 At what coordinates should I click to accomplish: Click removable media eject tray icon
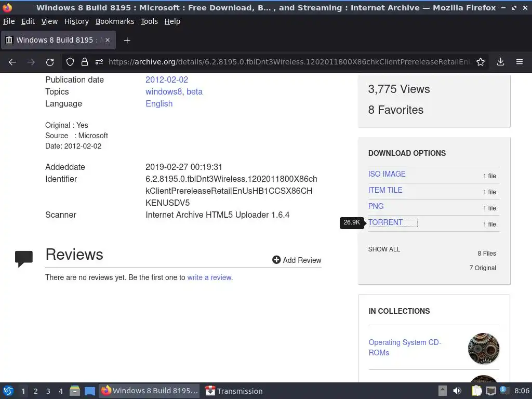point(443,391)
